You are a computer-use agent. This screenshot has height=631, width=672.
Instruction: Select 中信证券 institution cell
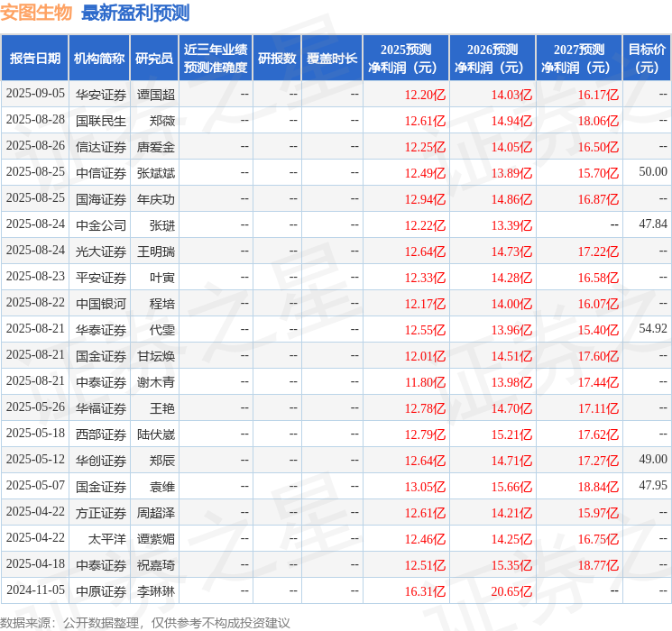pos(101,173)
